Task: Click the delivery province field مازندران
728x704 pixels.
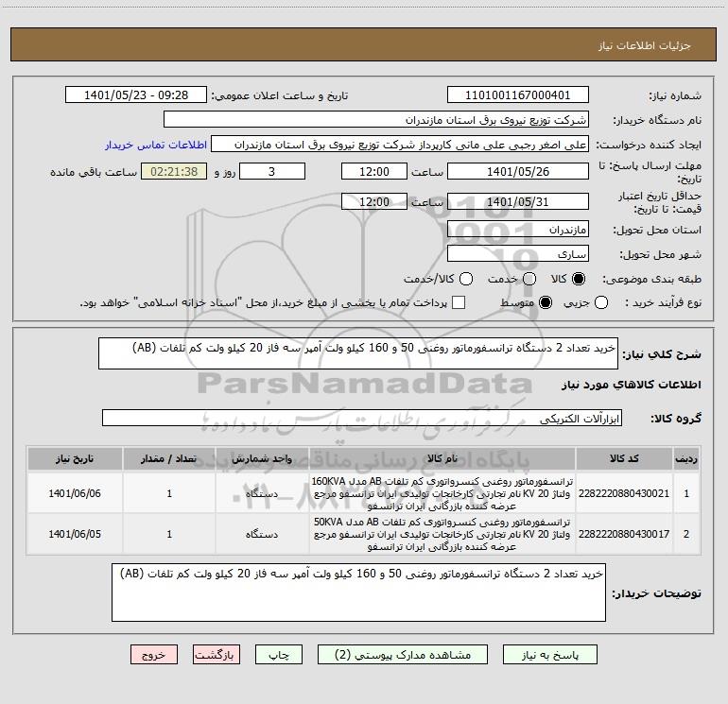Action: 518,229
